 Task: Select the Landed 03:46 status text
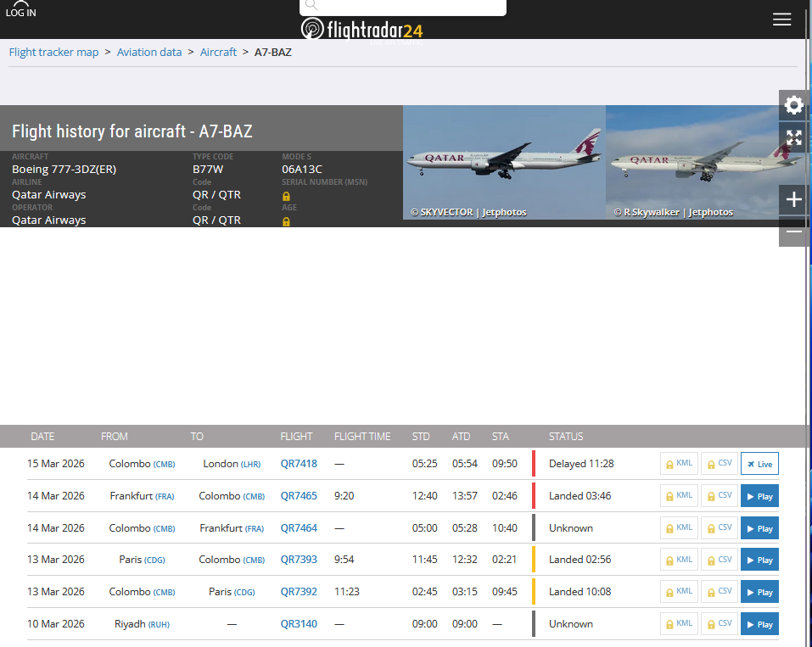click(x=580, y=496)
